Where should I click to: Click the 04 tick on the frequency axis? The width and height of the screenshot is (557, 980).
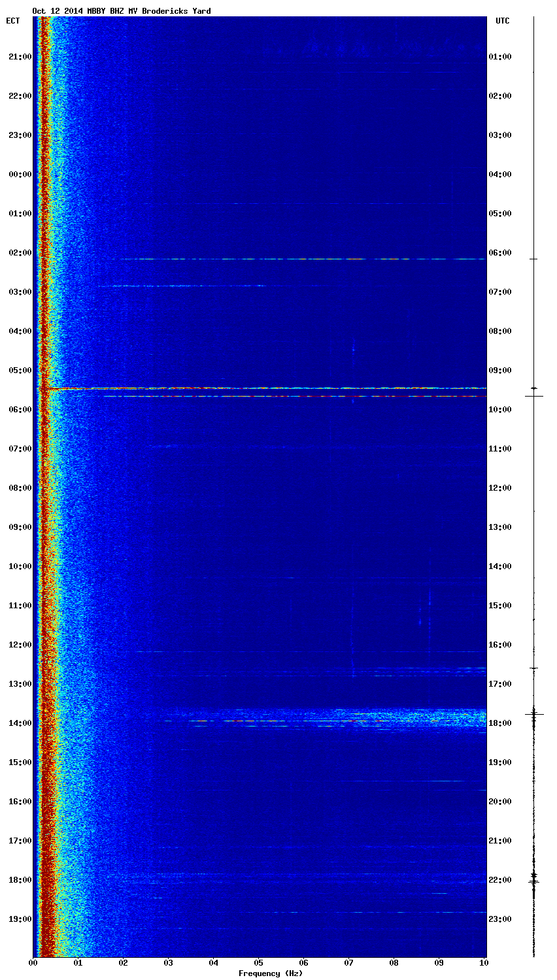213,963
